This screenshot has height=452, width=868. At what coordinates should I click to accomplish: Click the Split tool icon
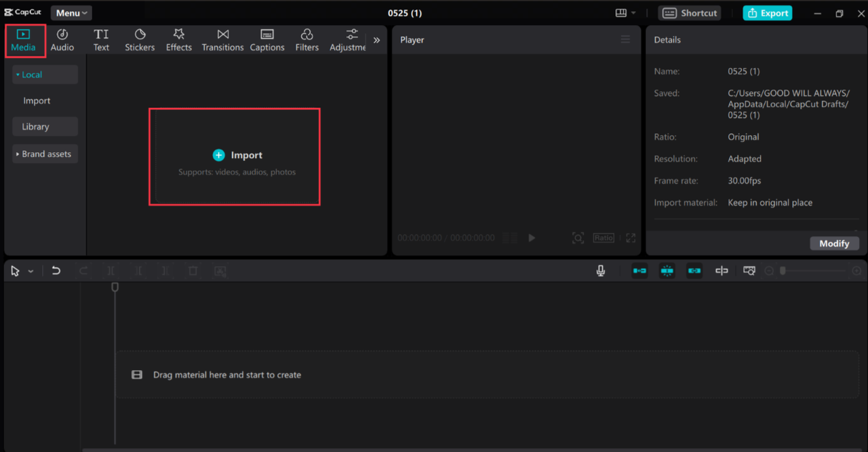[x=111, y=271]
